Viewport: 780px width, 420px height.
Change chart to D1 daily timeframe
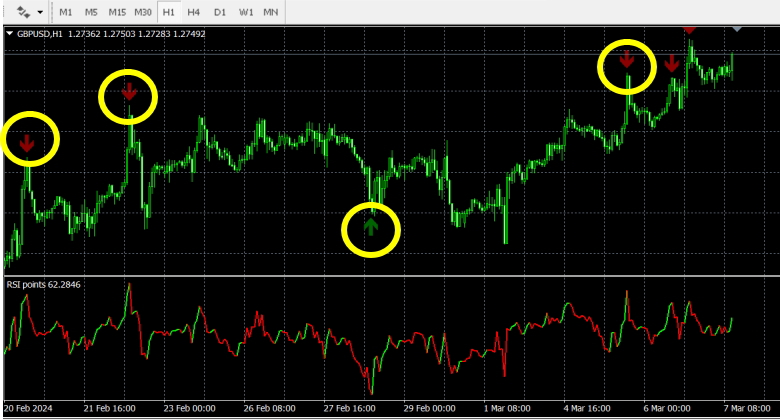pyautogui.click(x=220, y=12)
